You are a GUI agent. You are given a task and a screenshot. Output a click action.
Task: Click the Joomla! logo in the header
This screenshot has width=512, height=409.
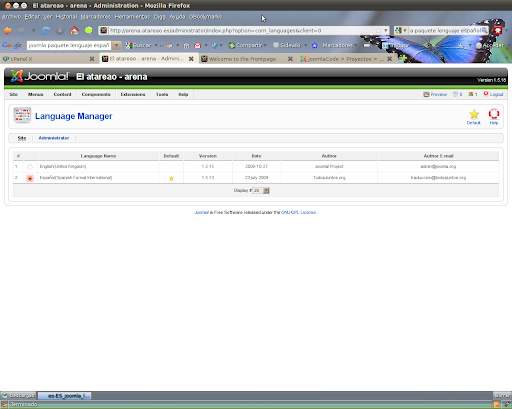pyautogui.click(x=40, y=76)
